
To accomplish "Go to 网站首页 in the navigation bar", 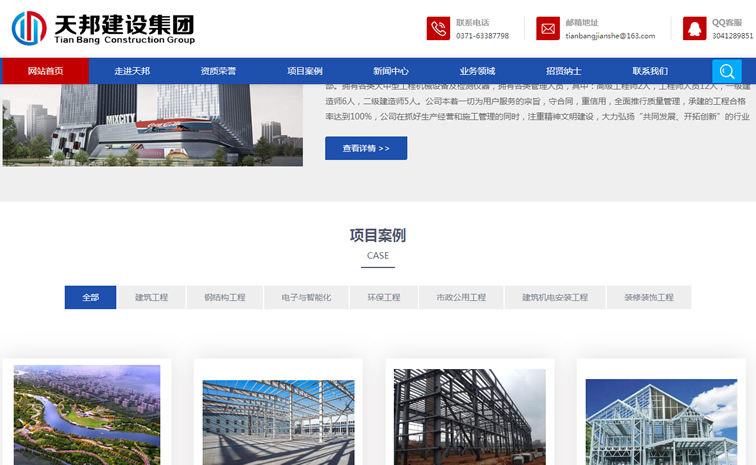I will click(x=46, y=71).
